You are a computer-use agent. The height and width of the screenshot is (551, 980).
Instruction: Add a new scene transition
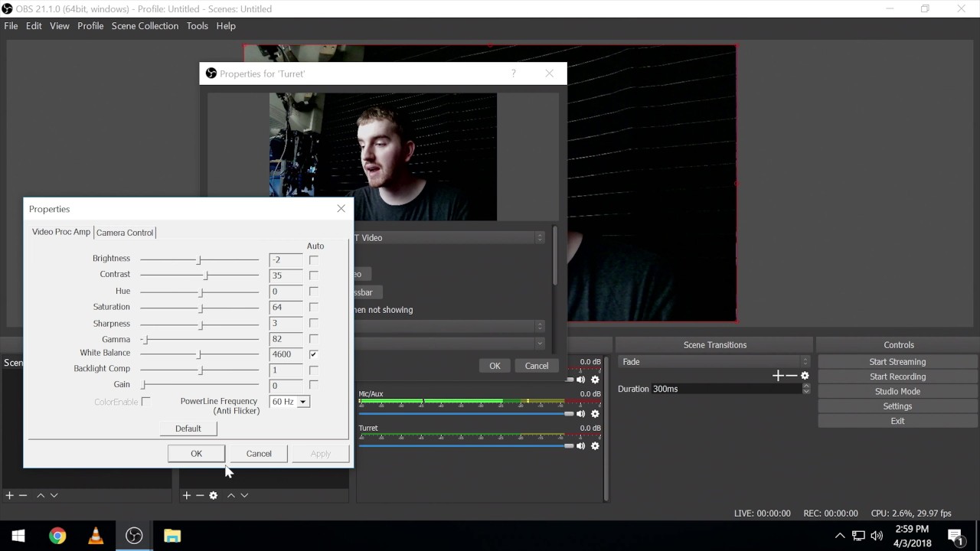pos(778,376)
